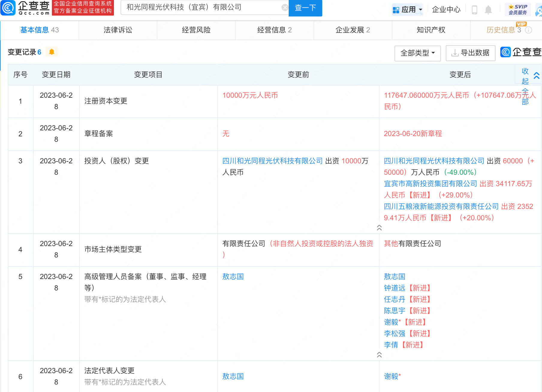This screenshot has height=392, width=542.
Task: Collapse investor change row with double-chevron
Action: [379, 228]
